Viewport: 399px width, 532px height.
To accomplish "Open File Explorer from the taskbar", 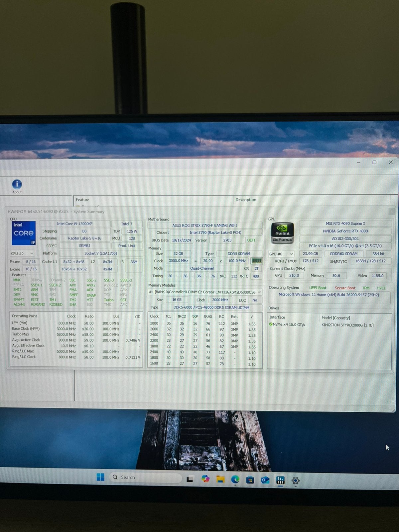I will coord(220,479).
